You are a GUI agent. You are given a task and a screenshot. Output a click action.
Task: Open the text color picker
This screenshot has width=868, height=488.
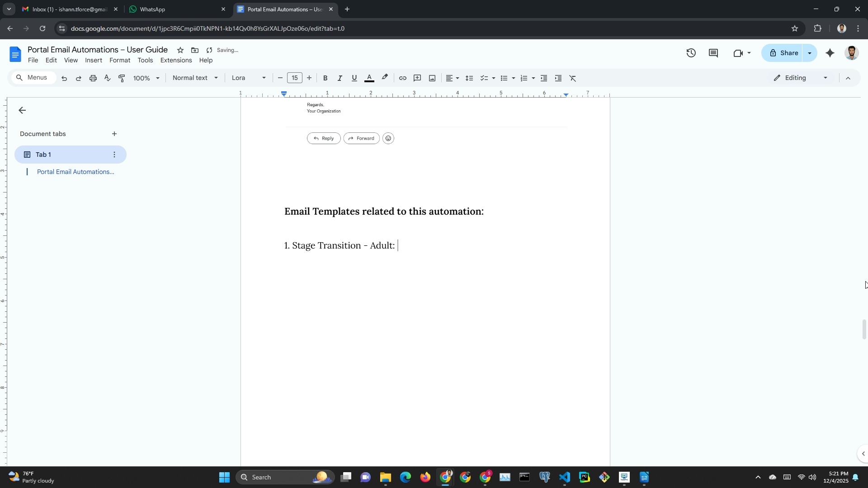(369, 78)
